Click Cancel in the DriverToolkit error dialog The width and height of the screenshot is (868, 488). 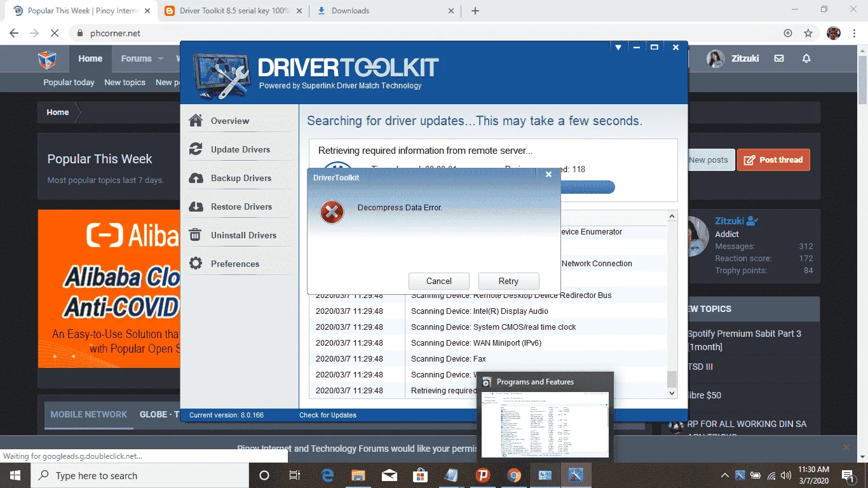click(x=439, y=281)
